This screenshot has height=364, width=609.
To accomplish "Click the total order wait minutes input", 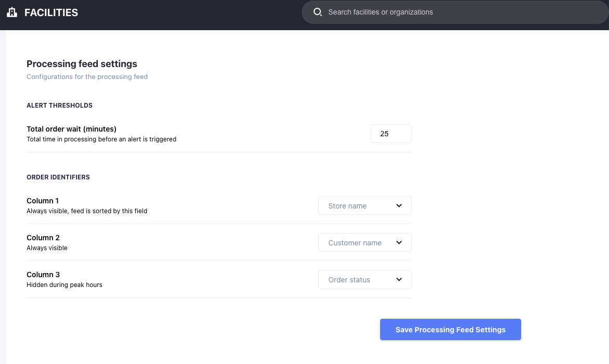I will coord(391,134).
